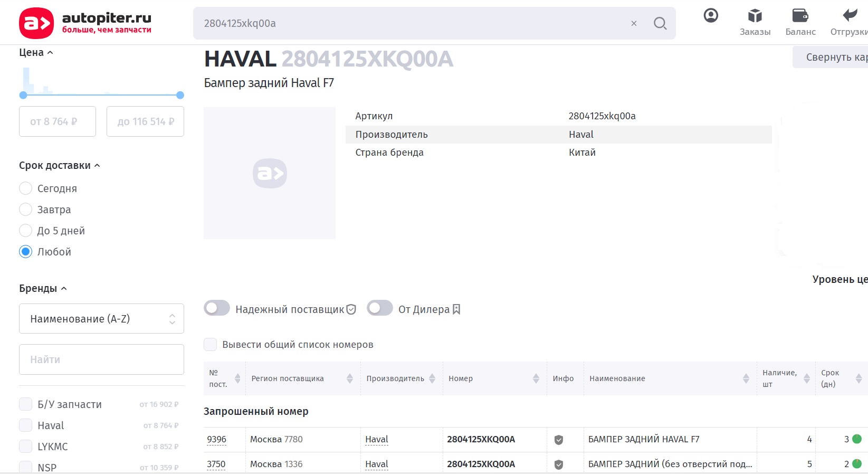Sort by Наименование column arrows
This screenshot has height=474, width=868.
pyautogui.click(x=746, y=378)
